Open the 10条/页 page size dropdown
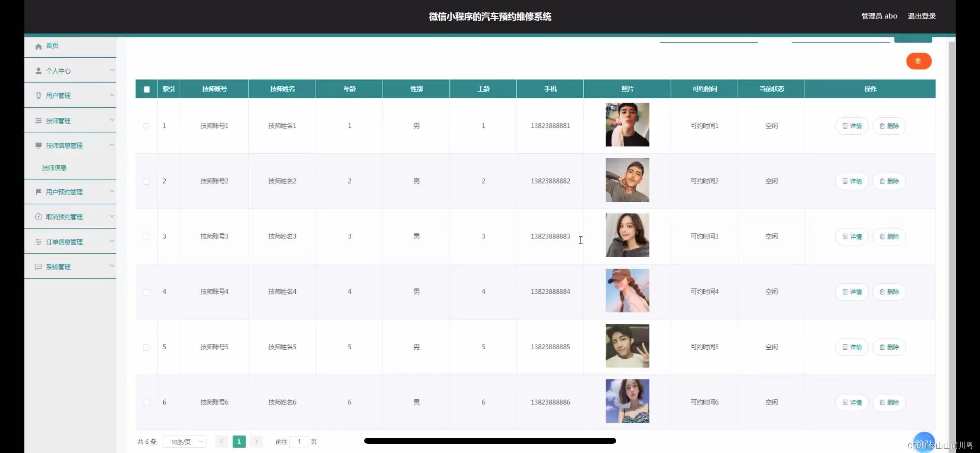Viewport: 980px width, 453px height. [x=185, y=442]
